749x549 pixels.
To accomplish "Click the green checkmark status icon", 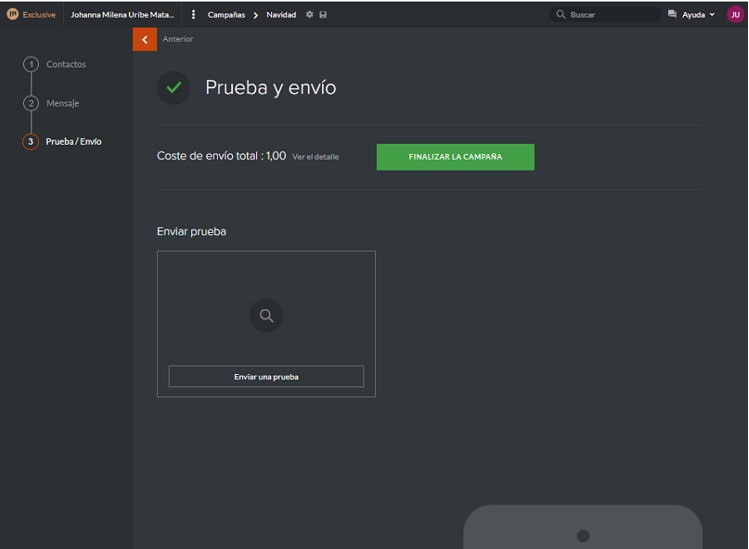I will click(174, 88).
